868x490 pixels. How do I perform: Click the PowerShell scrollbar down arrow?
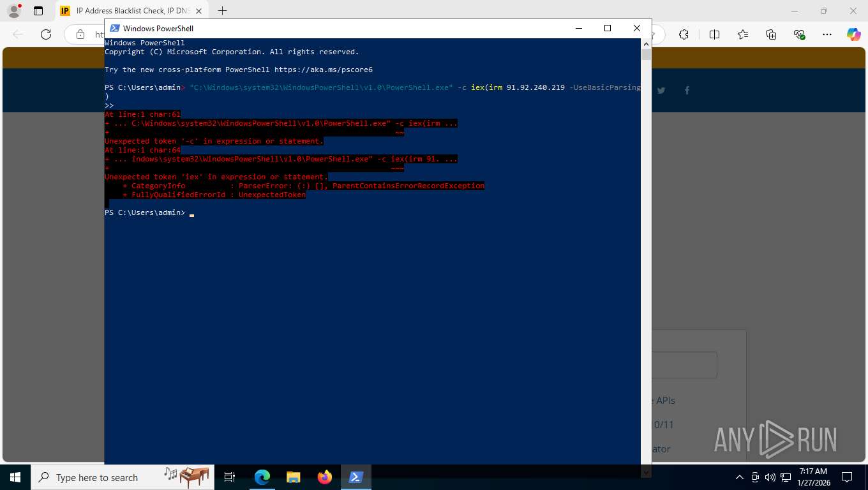(x=646, y=472)
